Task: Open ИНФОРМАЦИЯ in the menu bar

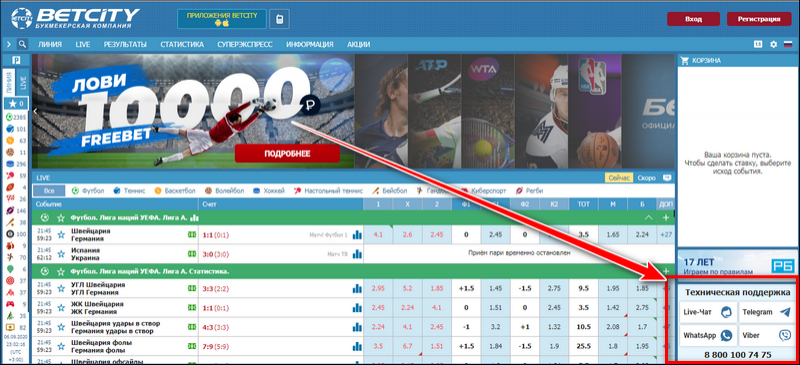Action: 310,44
